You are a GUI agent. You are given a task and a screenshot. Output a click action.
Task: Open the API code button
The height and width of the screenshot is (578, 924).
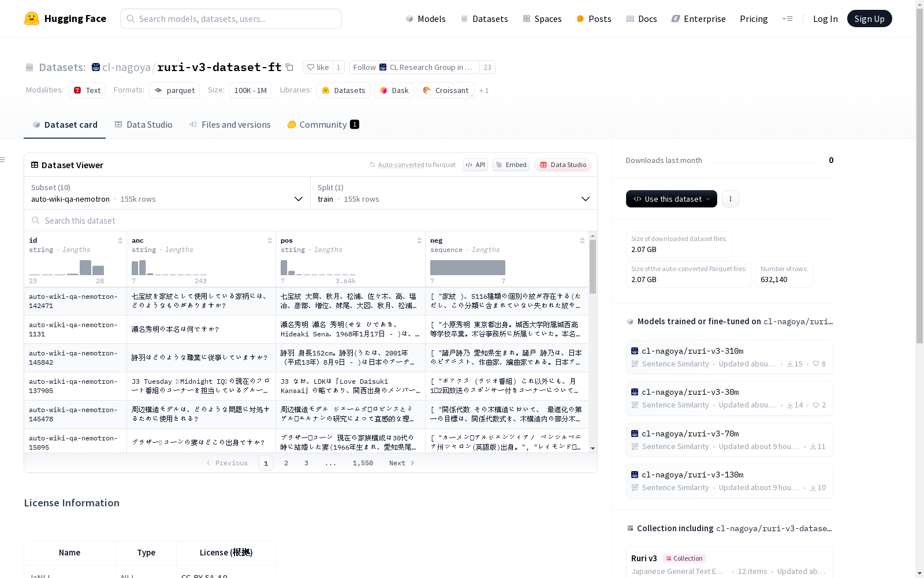pos(475,165)
